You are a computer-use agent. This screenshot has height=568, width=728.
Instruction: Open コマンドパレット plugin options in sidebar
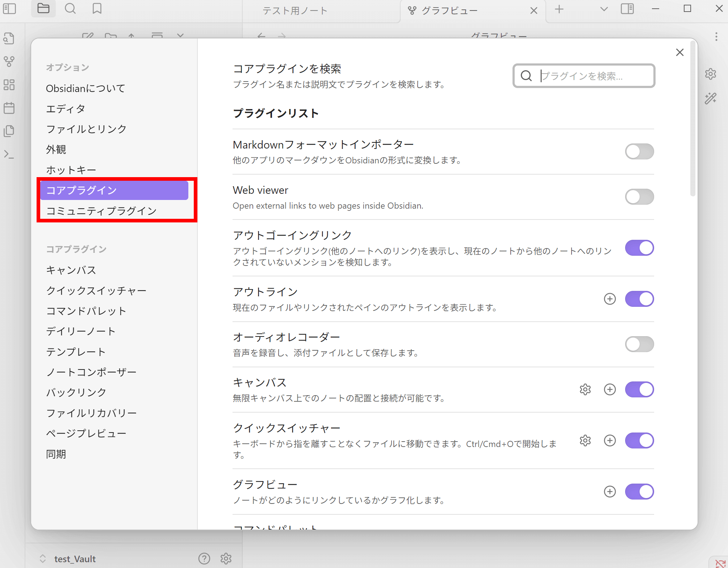(x=114, y=311)
